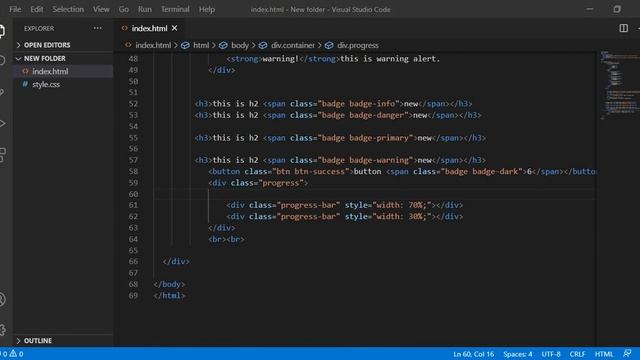Click the 'width: 70%;' style value
The height and width of the screenshot is (360, 640).
point(402,205)
